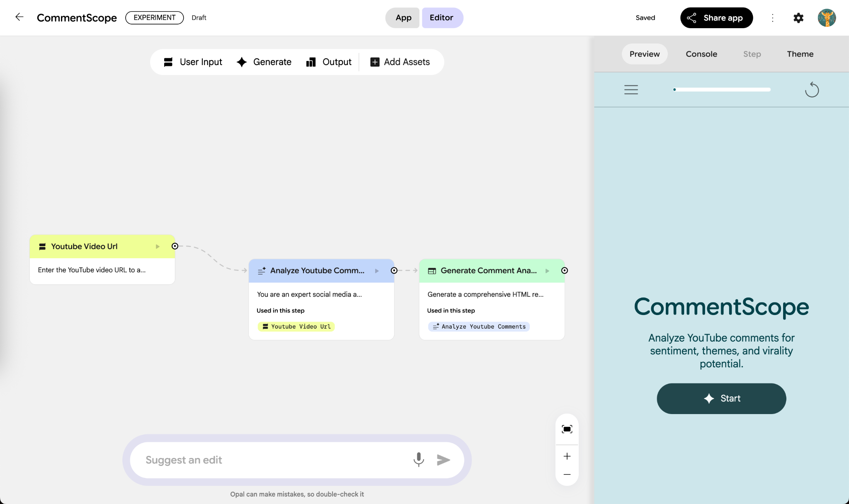Switch to Editor view toggle

pyautogui.click(x=441, y=18)
